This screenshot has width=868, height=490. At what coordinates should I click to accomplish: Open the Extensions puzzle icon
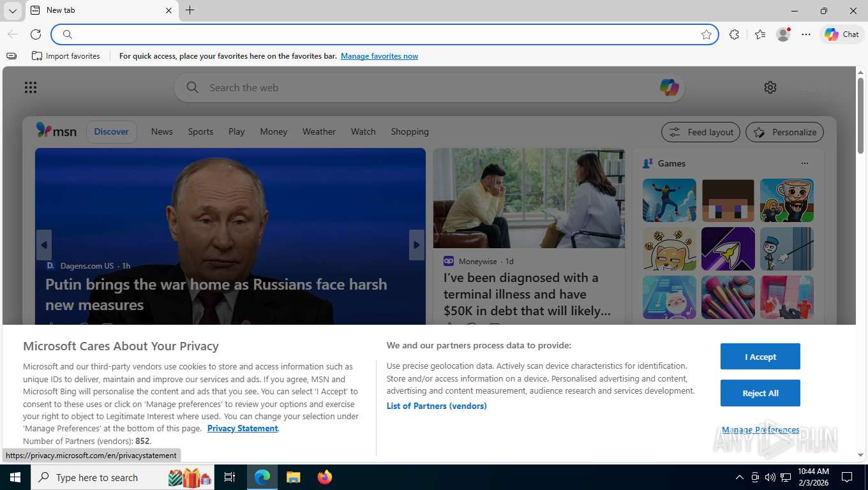(734, 34)
